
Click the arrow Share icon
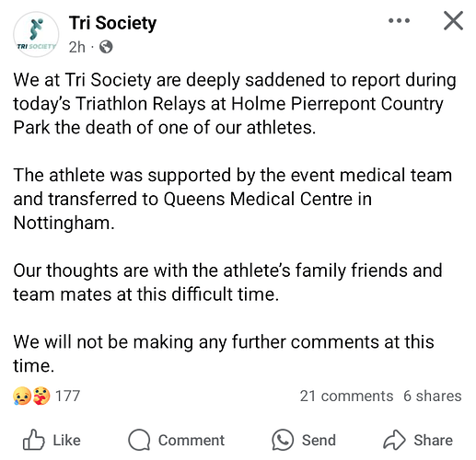point(394,440)
